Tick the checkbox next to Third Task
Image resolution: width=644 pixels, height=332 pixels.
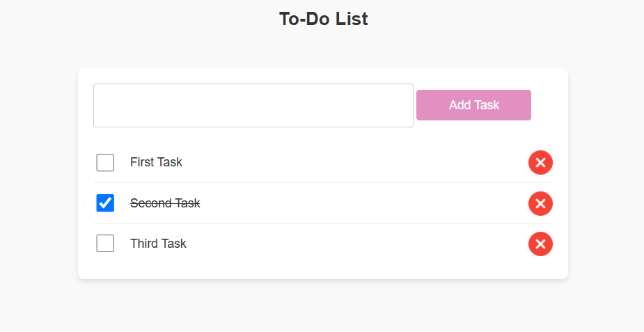[x=105, y=244]
